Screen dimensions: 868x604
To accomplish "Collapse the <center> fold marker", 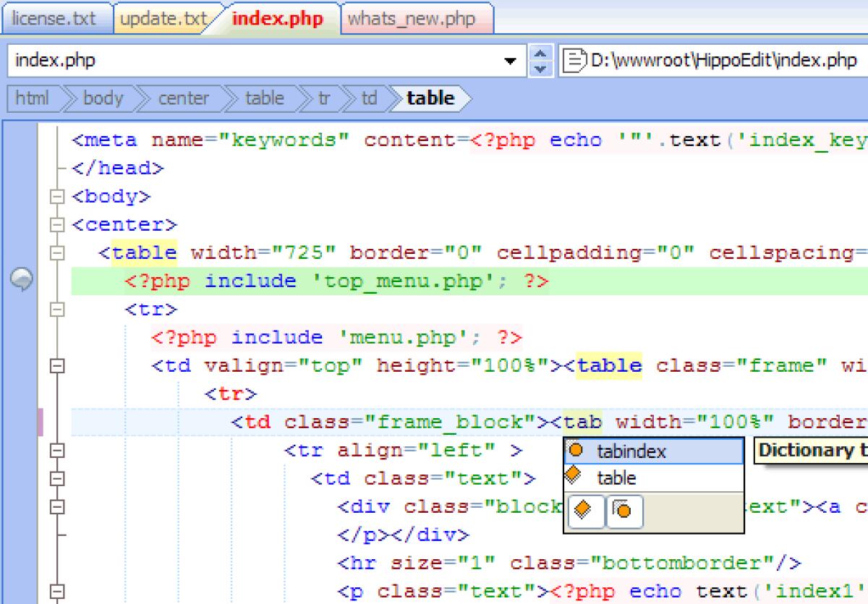I will click(x=55, y=224).
